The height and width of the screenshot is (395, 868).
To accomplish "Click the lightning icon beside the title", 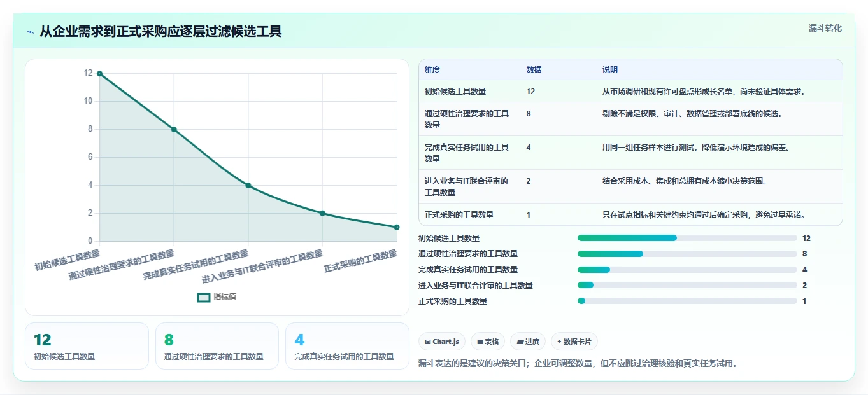I will [30, 32].
